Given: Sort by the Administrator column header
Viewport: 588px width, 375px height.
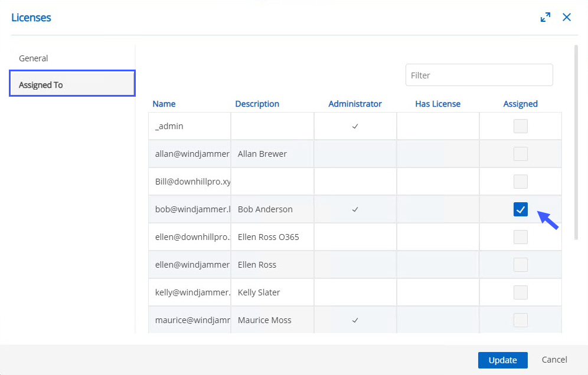Looking at the screenshot, I should (355, 104).
